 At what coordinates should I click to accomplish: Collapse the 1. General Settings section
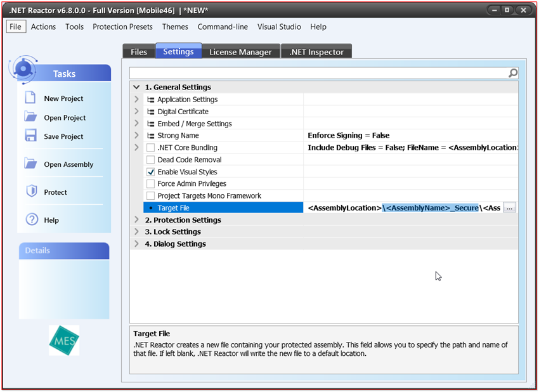pyautogui.click(x=136, y=87)
